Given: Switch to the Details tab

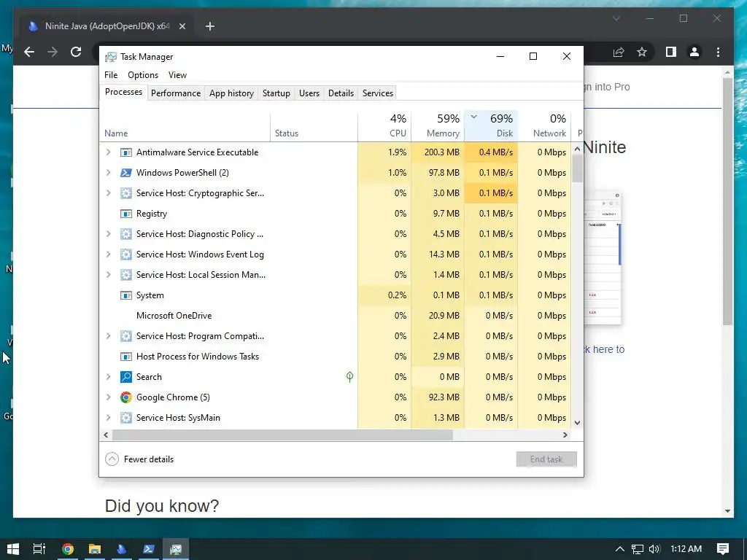Looking at the screenshot, I should tap(341, 93).
